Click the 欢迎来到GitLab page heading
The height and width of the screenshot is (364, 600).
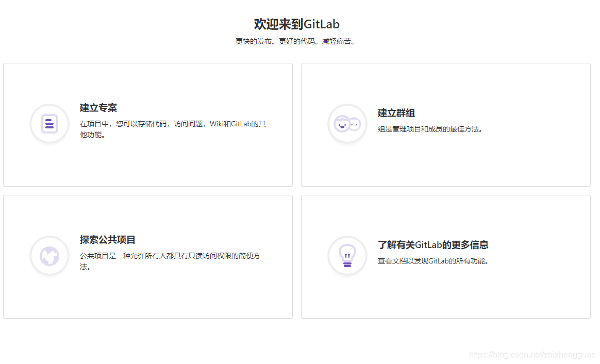click(296, 24)
